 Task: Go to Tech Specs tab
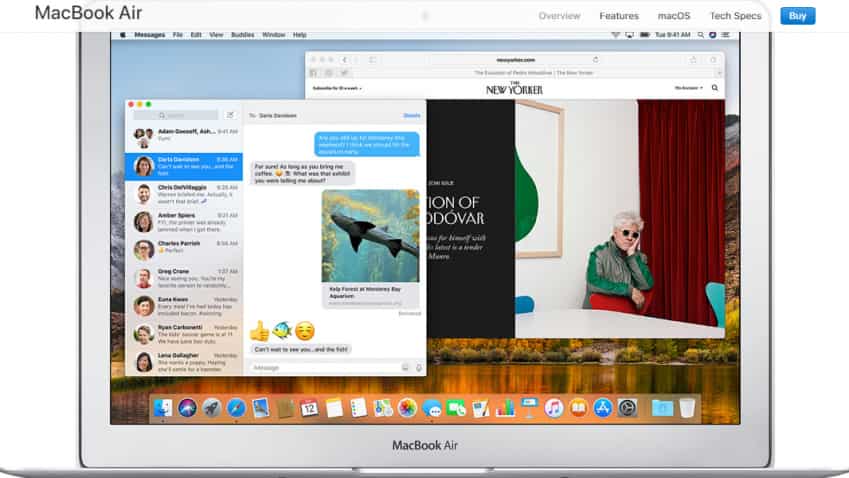pyautogui.click(x=735, y=16)
